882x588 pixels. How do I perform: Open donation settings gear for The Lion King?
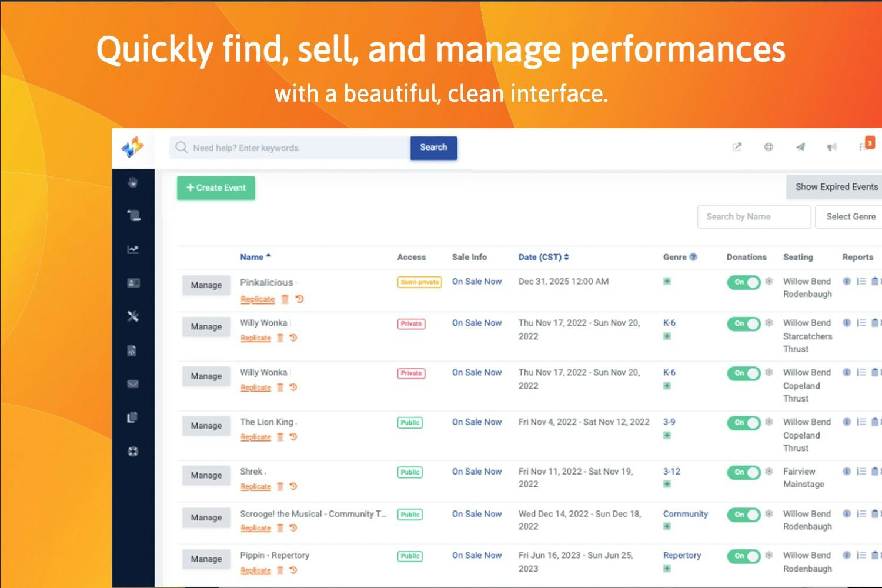[769, 422]
